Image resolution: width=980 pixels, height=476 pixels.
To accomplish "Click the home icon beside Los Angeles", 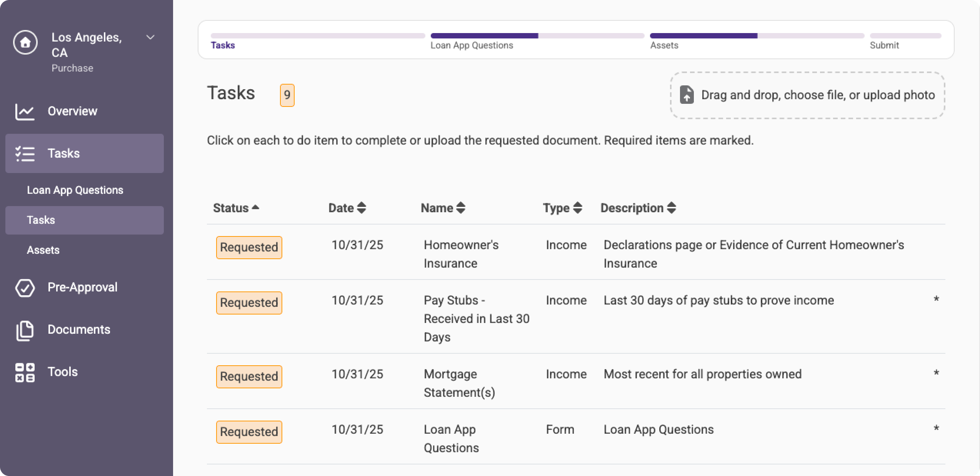I will (x=25, y=42).
